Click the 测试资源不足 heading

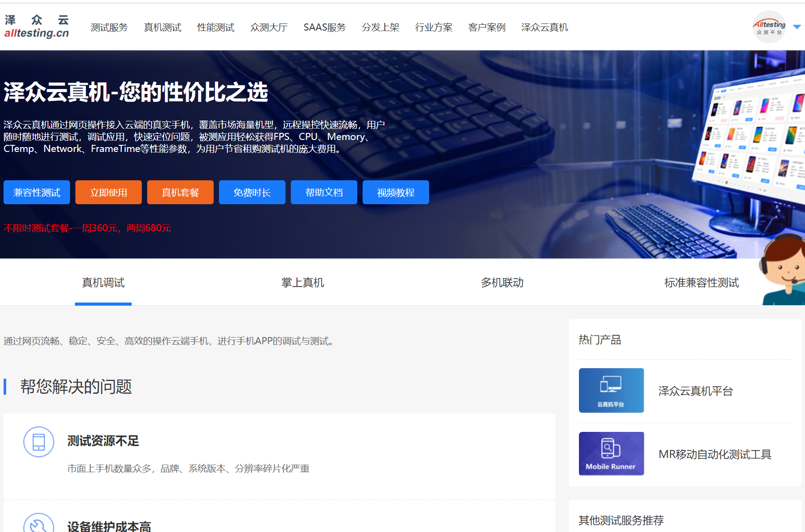point(103,441)
